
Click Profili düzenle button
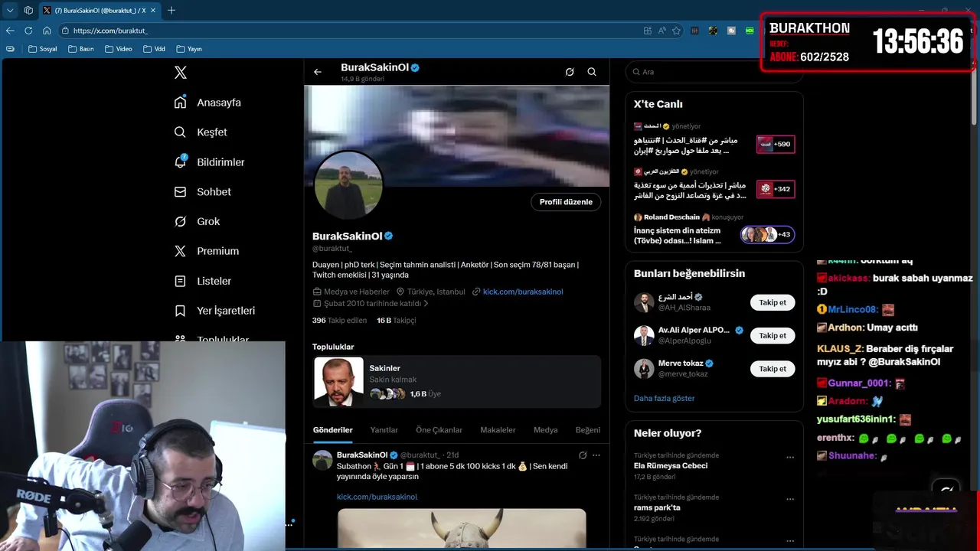(x=566, y=202)
